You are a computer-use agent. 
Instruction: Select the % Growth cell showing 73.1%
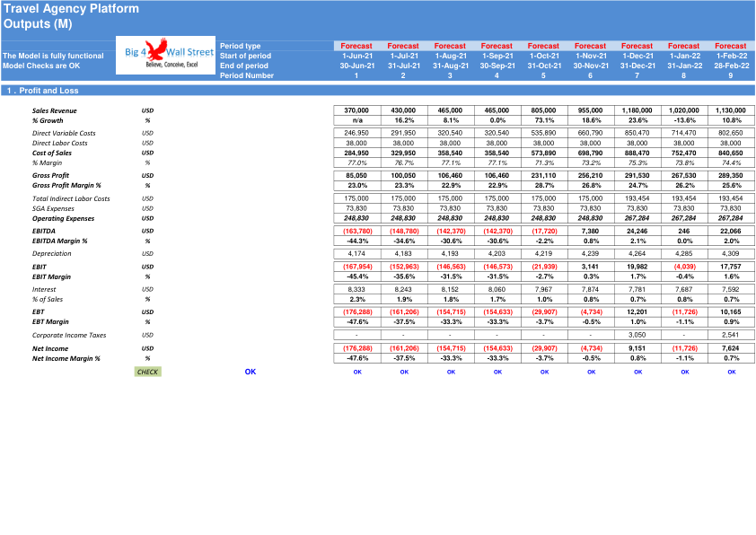click(544, 120)
